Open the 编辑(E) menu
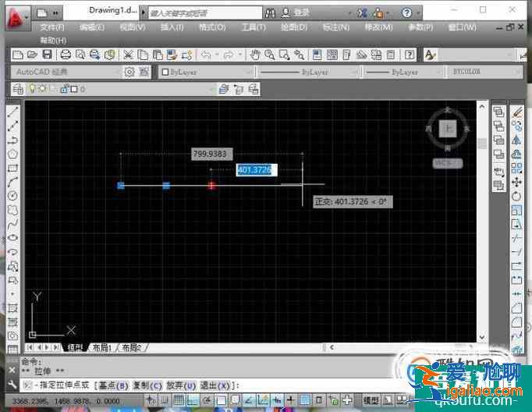Image resolution: width=532 pixels, height=412 pixels. coord(92,27)
